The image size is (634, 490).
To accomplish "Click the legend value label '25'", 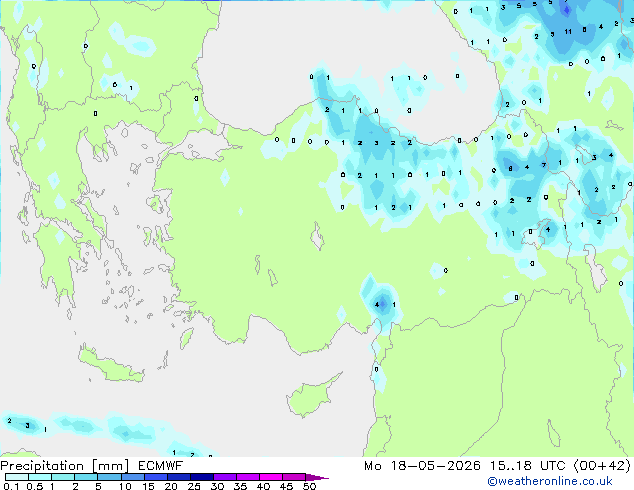I will pos(194,486).
